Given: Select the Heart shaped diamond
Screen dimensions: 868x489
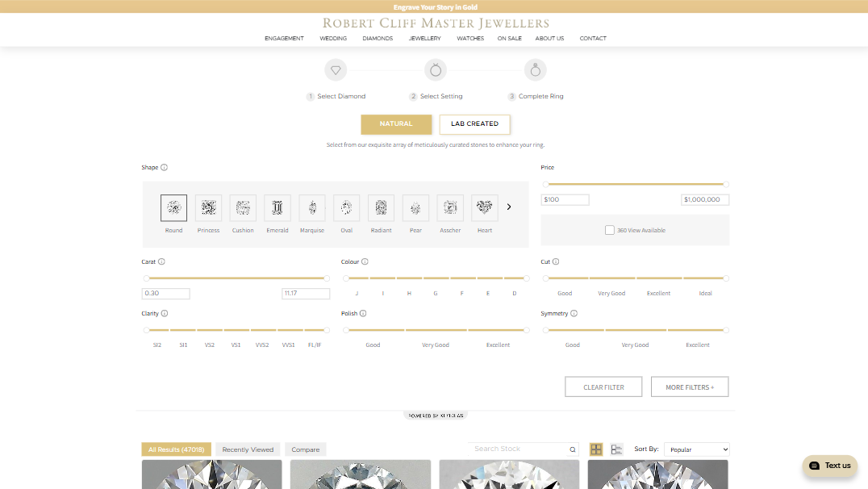Looking at the screenshot, I should (x=485, y=208).
